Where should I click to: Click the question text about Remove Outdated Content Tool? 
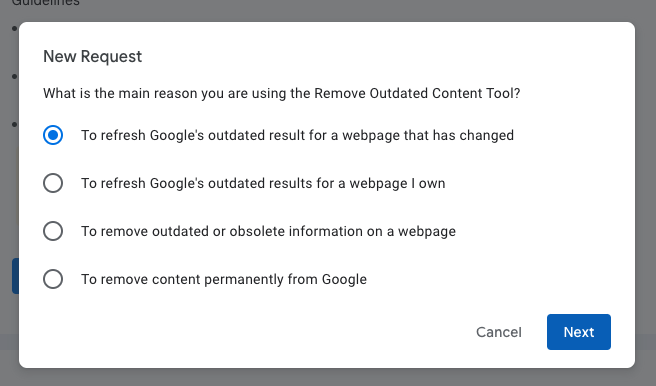(282, 93)
